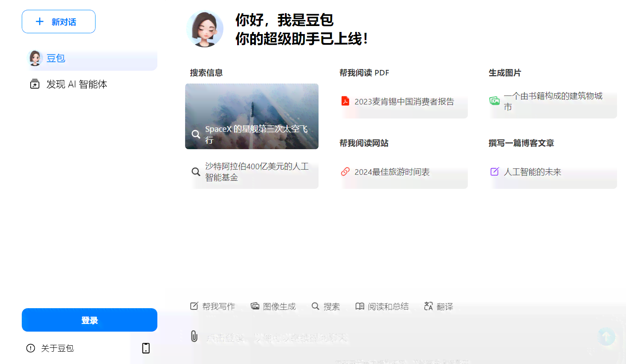Click the 搜索信息 heading
The height and width of the screenshot is (364, 626).
tap(206, 73)
